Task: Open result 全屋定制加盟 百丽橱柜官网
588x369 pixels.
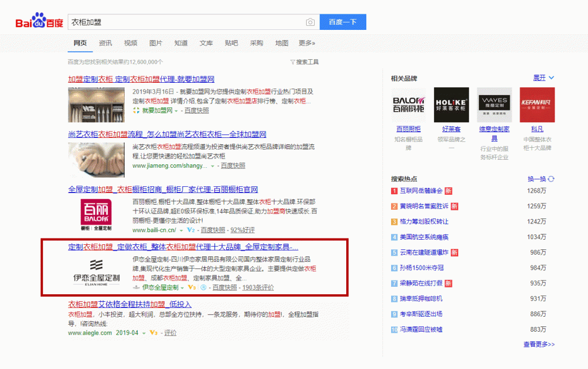Action: point(163,190)
